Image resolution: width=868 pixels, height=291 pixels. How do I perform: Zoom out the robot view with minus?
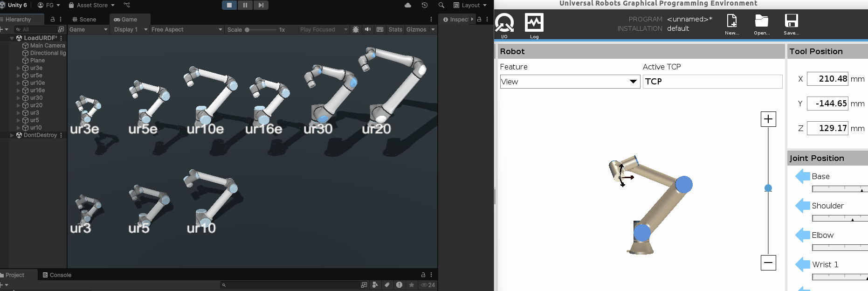[x=768, y=263]
